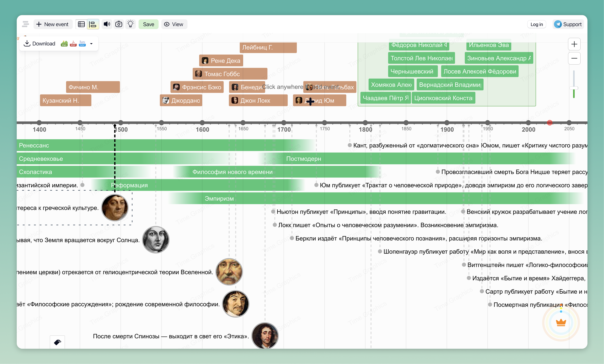This screenshot has width=604, height=364.
Task: Open the lightbulb tips icon
Action: [x=131, y=24]
